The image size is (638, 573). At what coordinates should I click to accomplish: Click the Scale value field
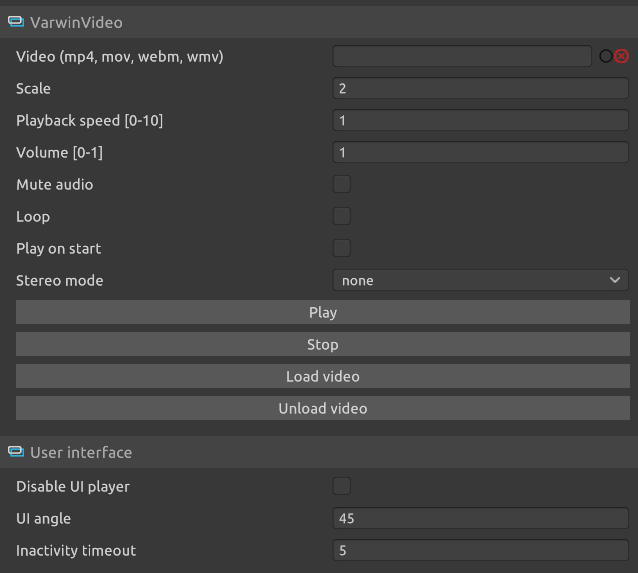coord(480,89)
